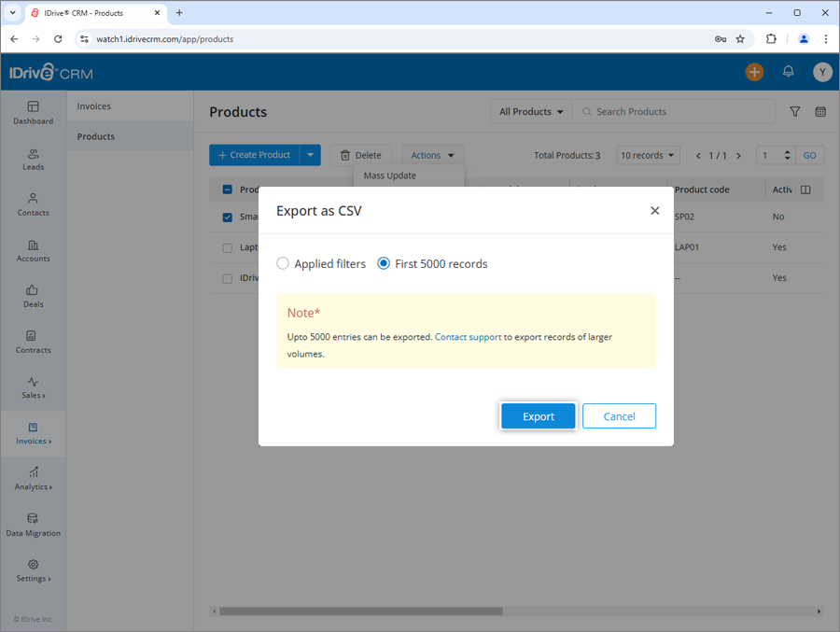Screen dimensions: 840x632
Task: Open the Dashboard panel
Action: point(33,114)
